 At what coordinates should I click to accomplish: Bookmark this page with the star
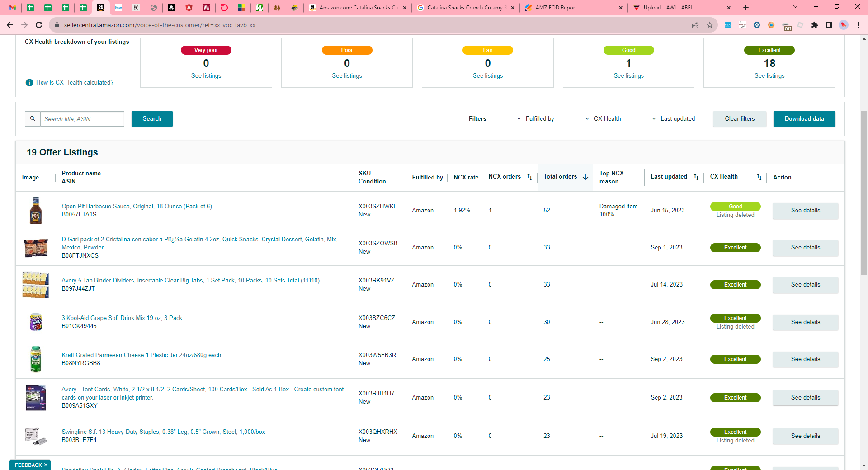[710, 25]
